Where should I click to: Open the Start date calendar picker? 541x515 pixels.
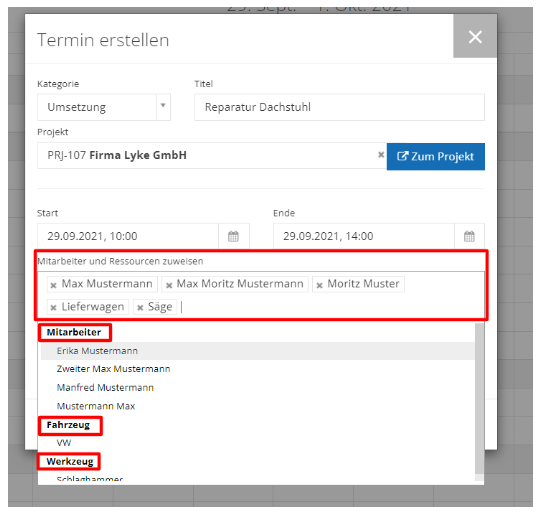point(234,236)
